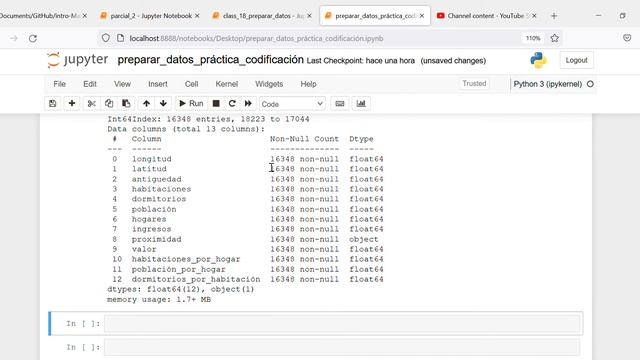Click 'memory usage: 1.7+ MB' text
The width and height of the screenshot is (640, 360).
coord(159,300)
